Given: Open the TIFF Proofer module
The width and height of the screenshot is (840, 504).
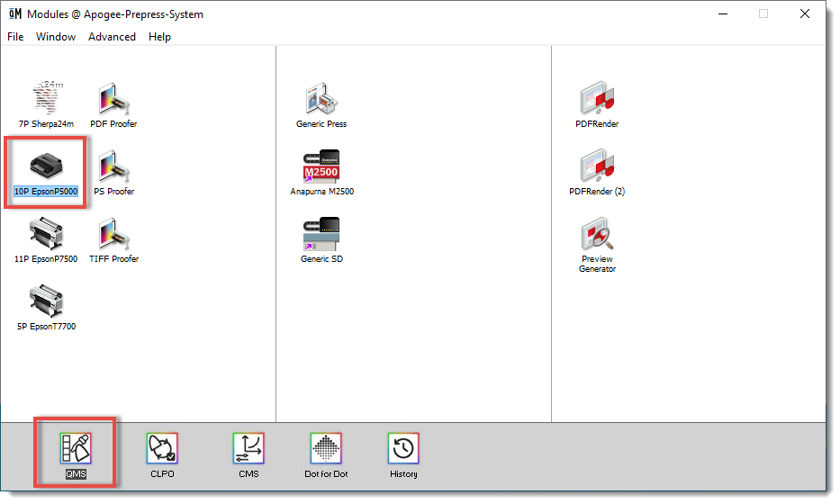Looking at the screenshot, I should click(113, 234).
